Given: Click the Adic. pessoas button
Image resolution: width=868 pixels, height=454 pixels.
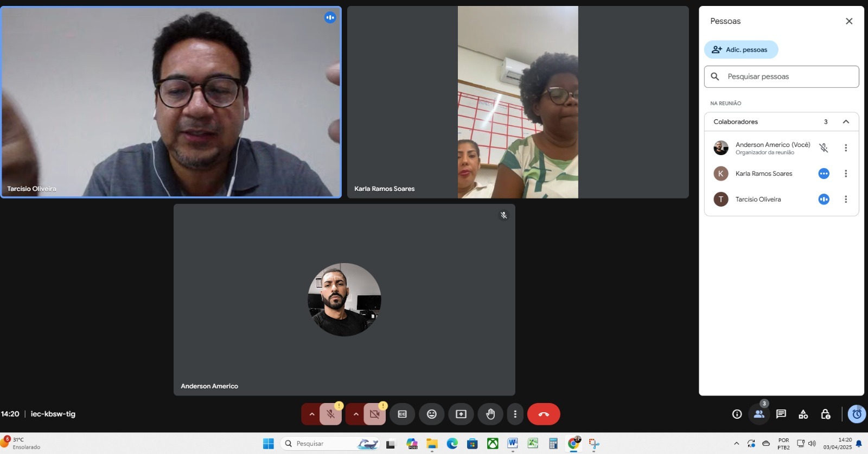Looking at the screenshot, I should point(741,50).
